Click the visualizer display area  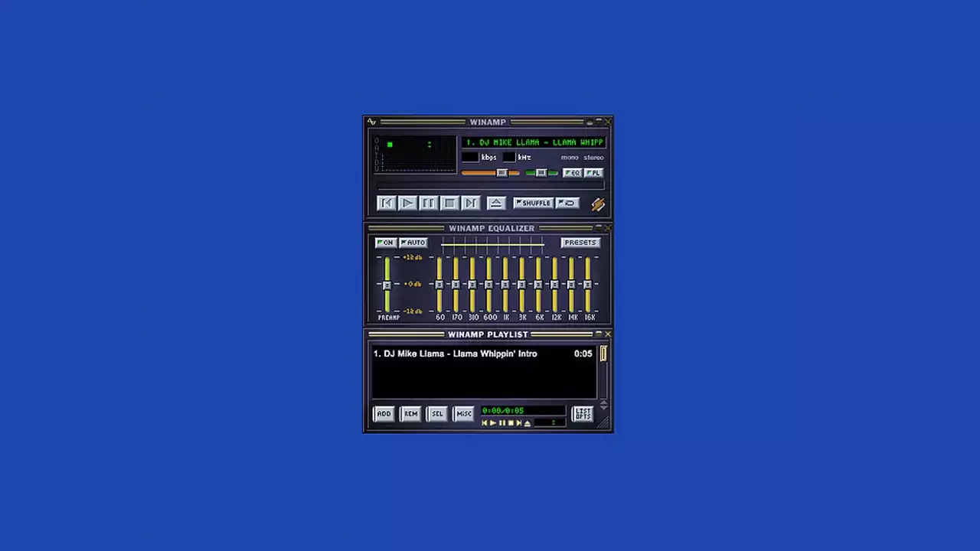pyautogui.click(x=419, y=162)
